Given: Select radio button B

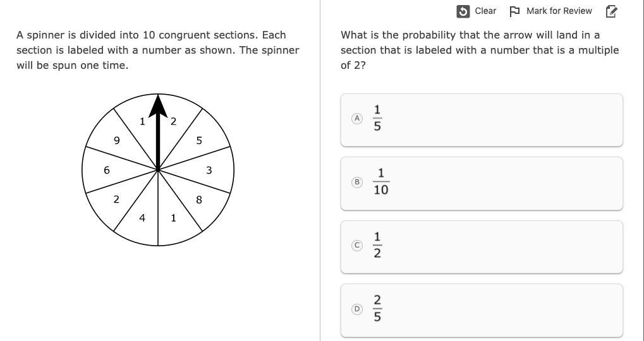Looking at the screenshot, I should coord(357,182).
